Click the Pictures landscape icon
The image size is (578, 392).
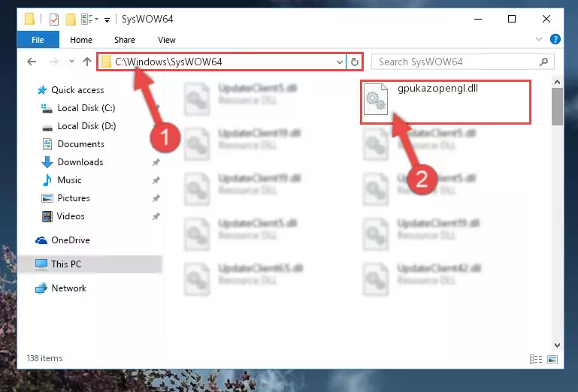(47, 198)
